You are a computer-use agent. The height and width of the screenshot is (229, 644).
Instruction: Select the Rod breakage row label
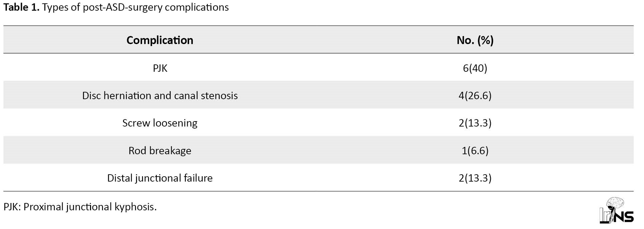tap(160, 151)
